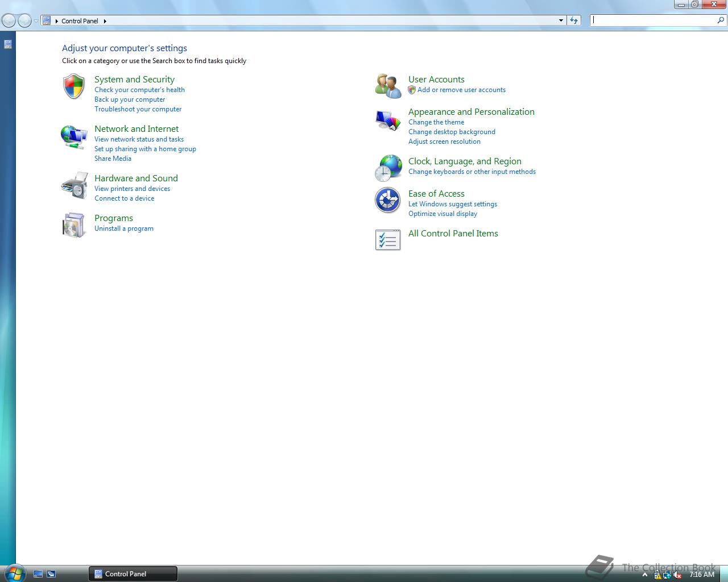The width and height of the screenshot is (728, 582).
Task: Click Change keyboards or other input methods
Action: (472, 172)
